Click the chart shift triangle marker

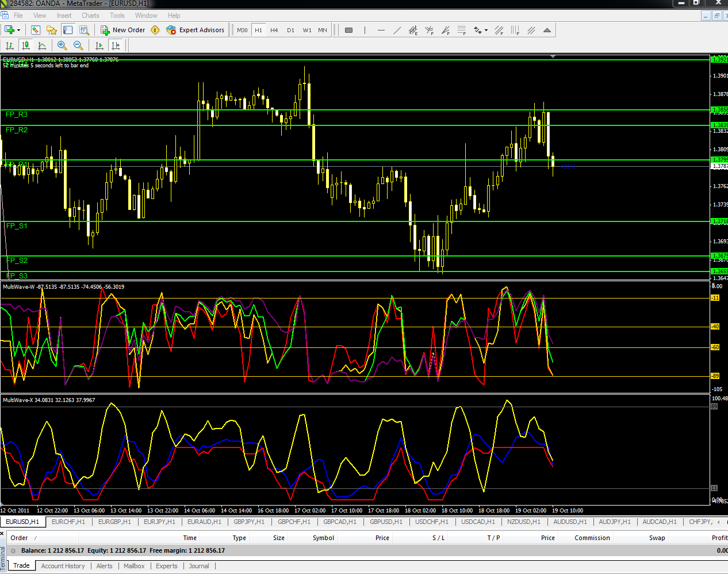(x=553, y=56)
